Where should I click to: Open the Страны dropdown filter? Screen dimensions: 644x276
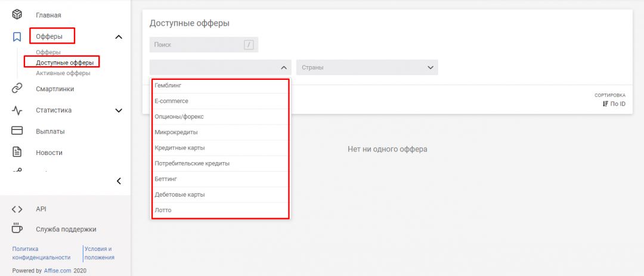[x=367, y=67]
